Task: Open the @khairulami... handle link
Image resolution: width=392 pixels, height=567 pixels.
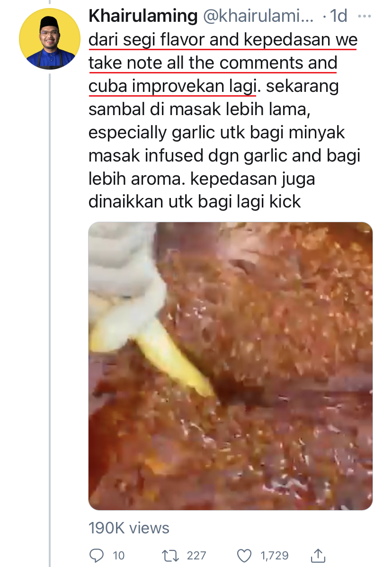Action: tap(258, 16)
